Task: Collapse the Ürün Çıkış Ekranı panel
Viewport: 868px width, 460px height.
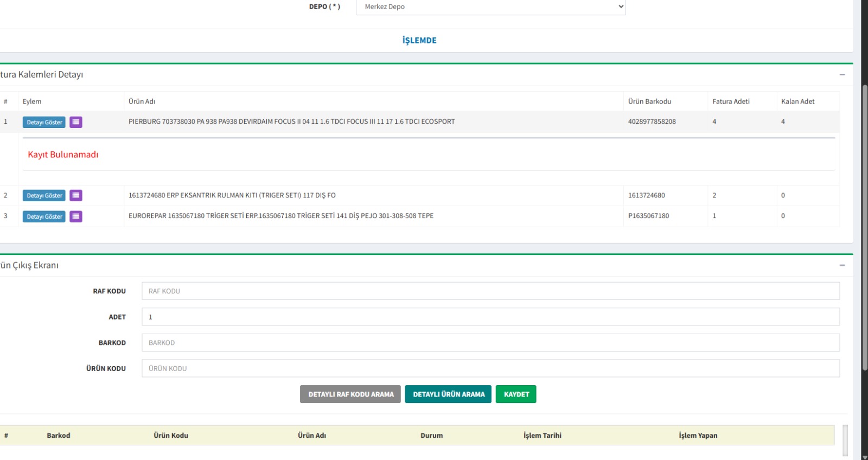Action: [x=842, y=265]
